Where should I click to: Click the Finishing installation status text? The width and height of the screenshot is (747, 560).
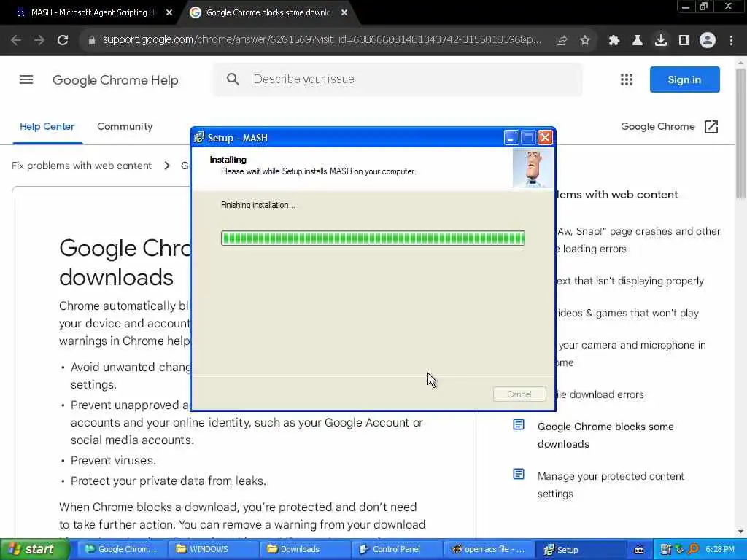click(258, 205)
